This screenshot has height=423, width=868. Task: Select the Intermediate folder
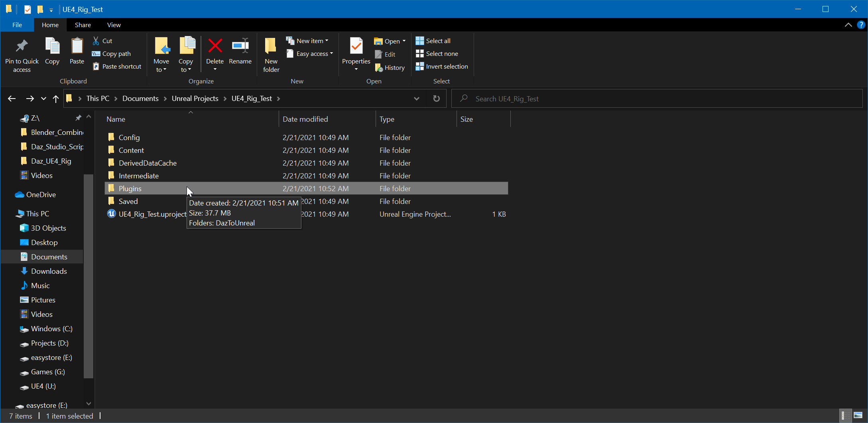(x=306, y=176)
